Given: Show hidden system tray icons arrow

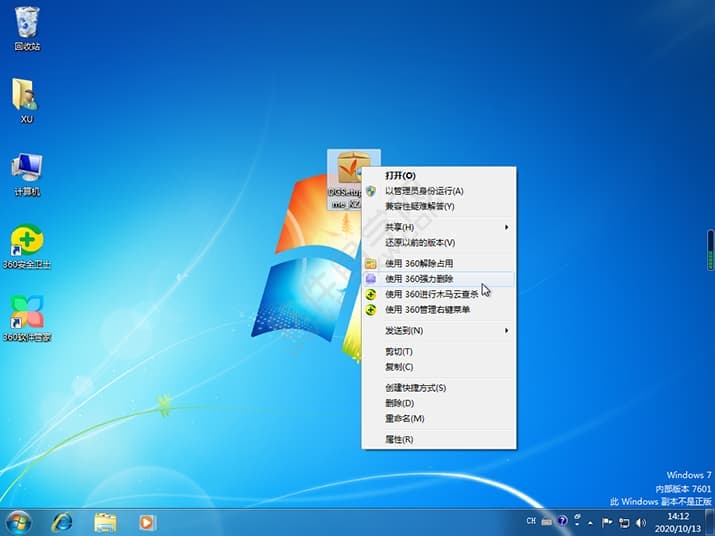Looking at the screenshot, I should click(591, 521).
